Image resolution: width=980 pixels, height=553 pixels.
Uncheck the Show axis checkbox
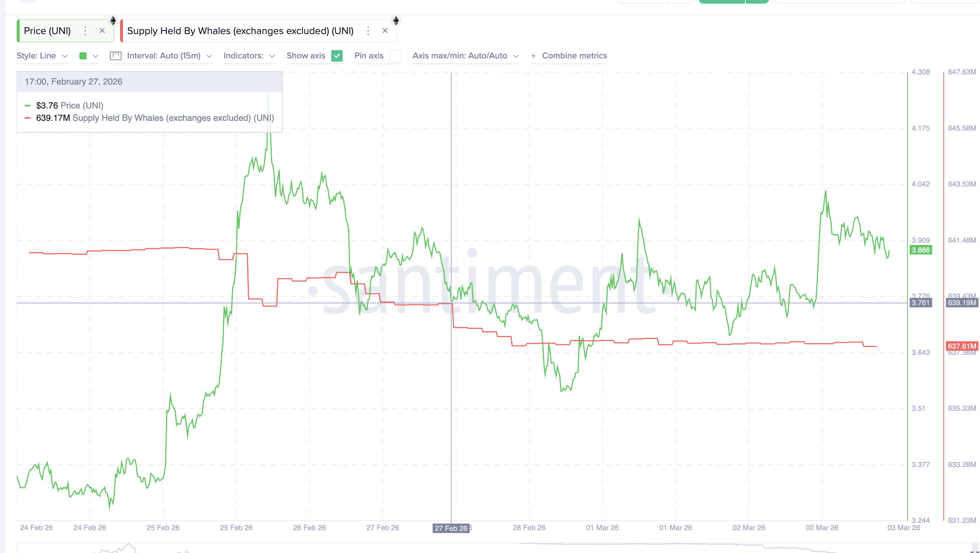click(337, 56)
